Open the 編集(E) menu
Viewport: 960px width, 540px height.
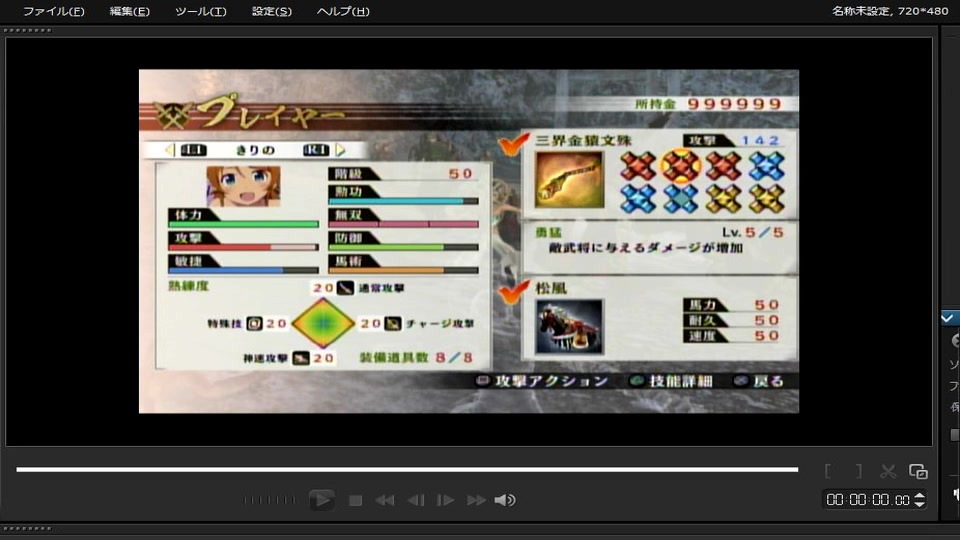click(x=129, y=11)
